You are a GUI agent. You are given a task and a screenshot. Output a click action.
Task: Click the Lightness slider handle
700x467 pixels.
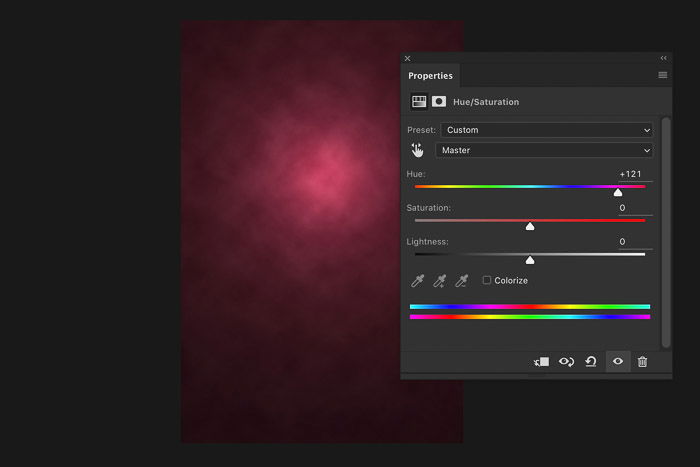530,260
